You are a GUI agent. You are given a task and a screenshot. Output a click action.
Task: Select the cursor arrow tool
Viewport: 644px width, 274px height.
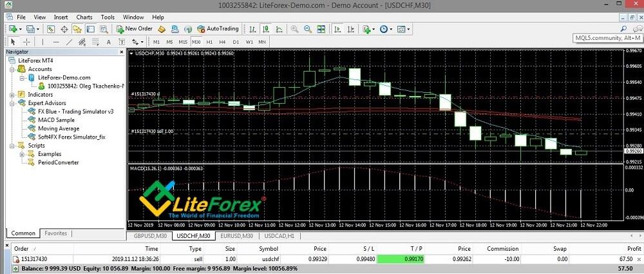13,41
